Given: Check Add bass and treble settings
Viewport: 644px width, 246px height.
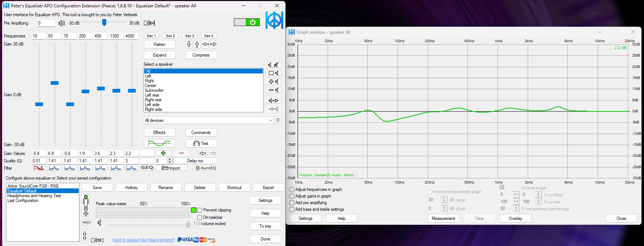Looking at the screenshot, I should pos(292,210).
